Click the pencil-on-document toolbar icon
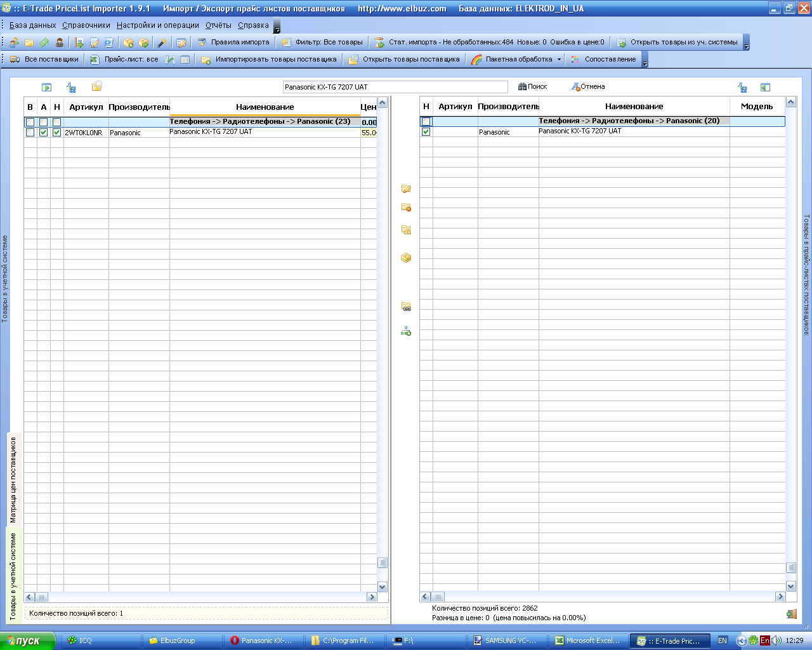Screen dimensions: 812x650 (x=95, y=43)
